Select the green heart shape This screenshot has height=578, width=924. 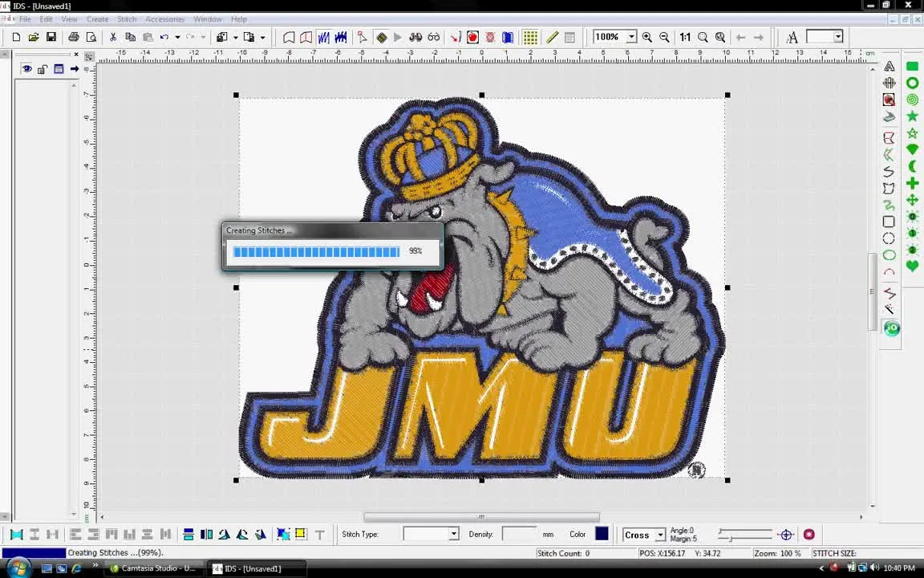pos(912,267)
